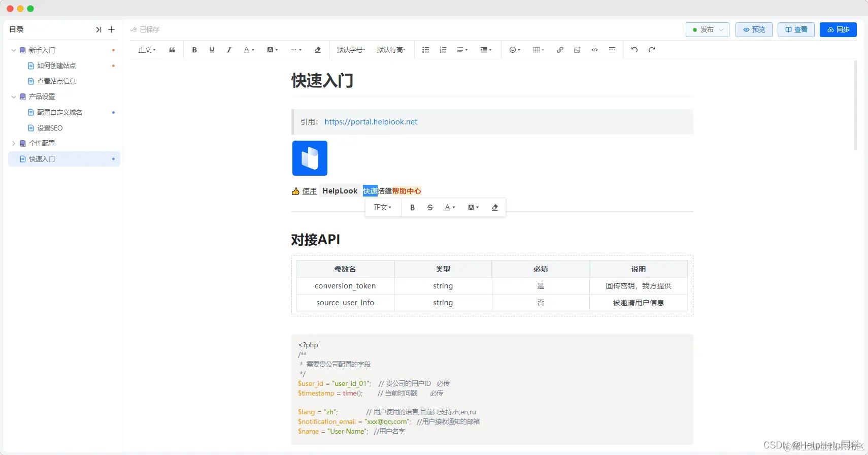868x455 pixels.
Task: Open font color in the floating toolbar
Action: tap(450, 207)
